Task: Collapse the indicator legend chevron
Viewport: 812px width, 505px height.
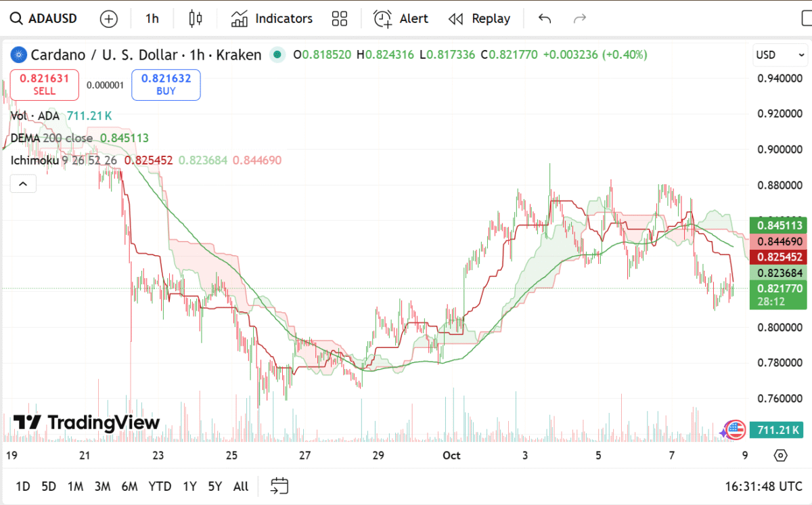Action: click(x=22, y=183)
